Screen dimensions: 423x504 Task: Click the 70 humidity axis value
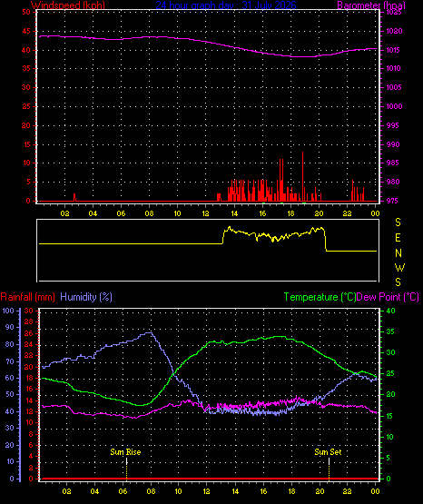point(10,361)
